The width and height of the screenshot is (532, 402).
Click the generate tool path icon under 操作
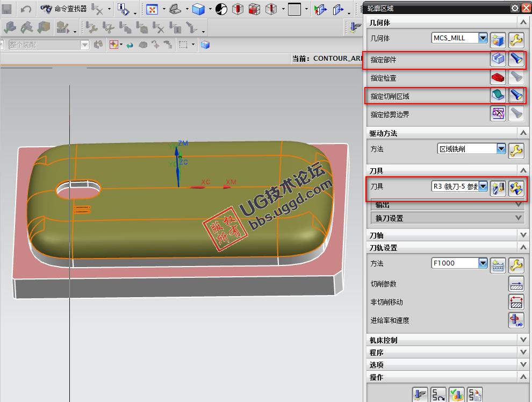tap(419, 394)
